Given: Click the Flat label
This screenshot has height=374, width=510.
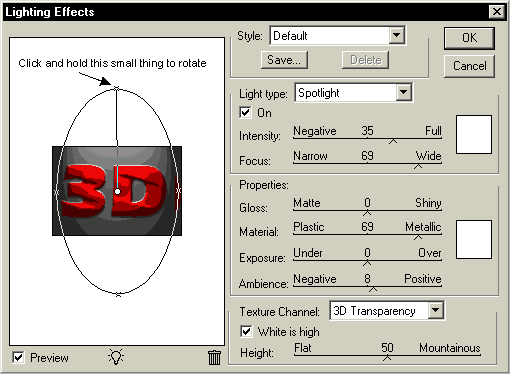Looking at the screenshot, I should pyautogui.click(x=303, y=348).
